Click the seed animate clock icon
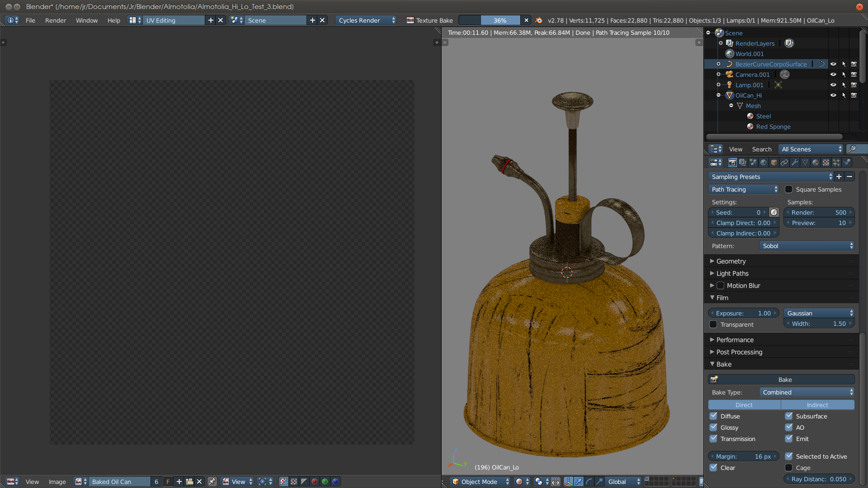 click(774, 212)
